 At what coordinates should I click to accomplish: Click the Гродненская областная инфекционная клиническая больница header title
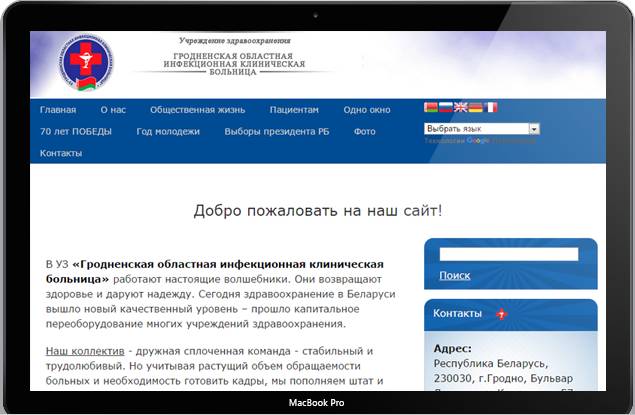tap(234, 64)
